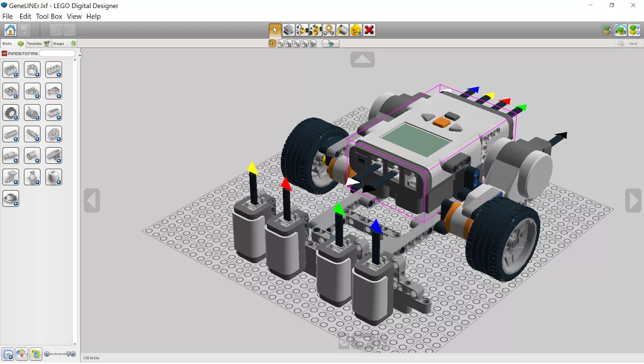Enable color selection sub-tool
This screenshot has height=364, width=644.
tap(297, 43)
